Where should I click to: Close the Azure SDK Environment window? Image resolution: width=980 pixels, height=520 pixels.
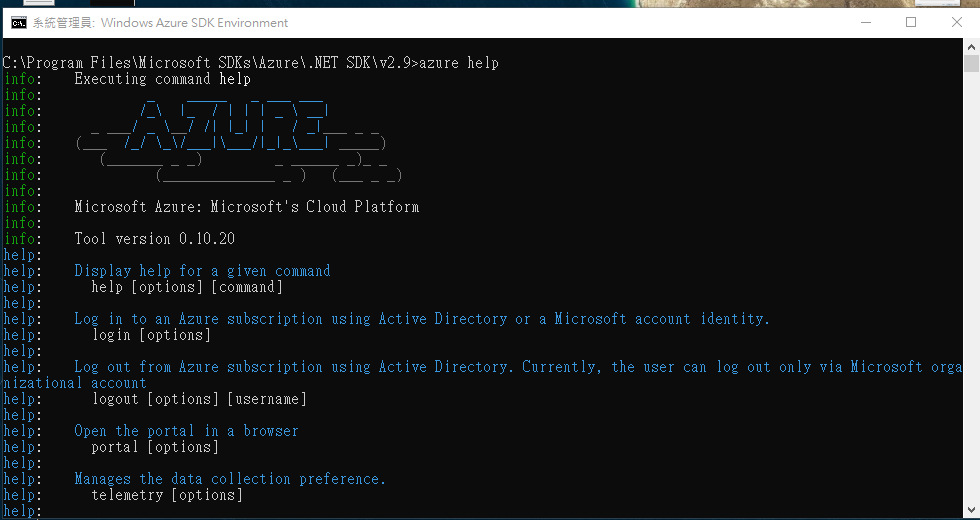pyautogui.click(x=956, y=22)
